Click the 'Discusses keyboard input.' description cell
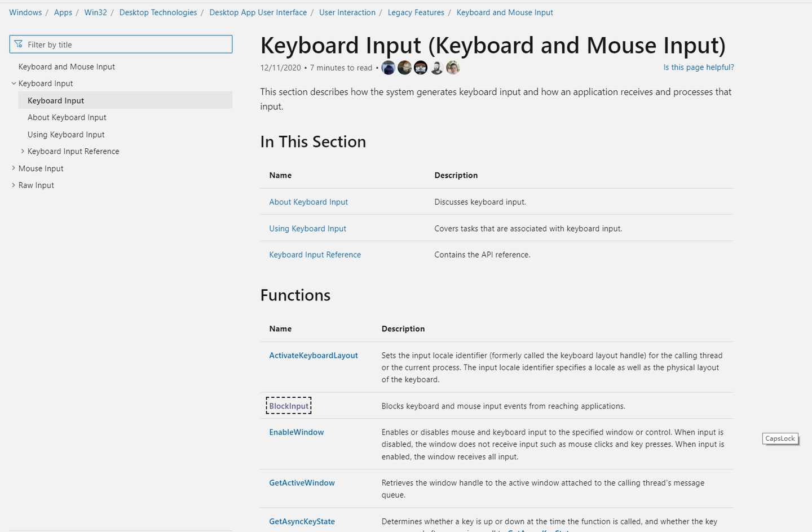Viewport: 812px width, 532px height. click(480, 202)
